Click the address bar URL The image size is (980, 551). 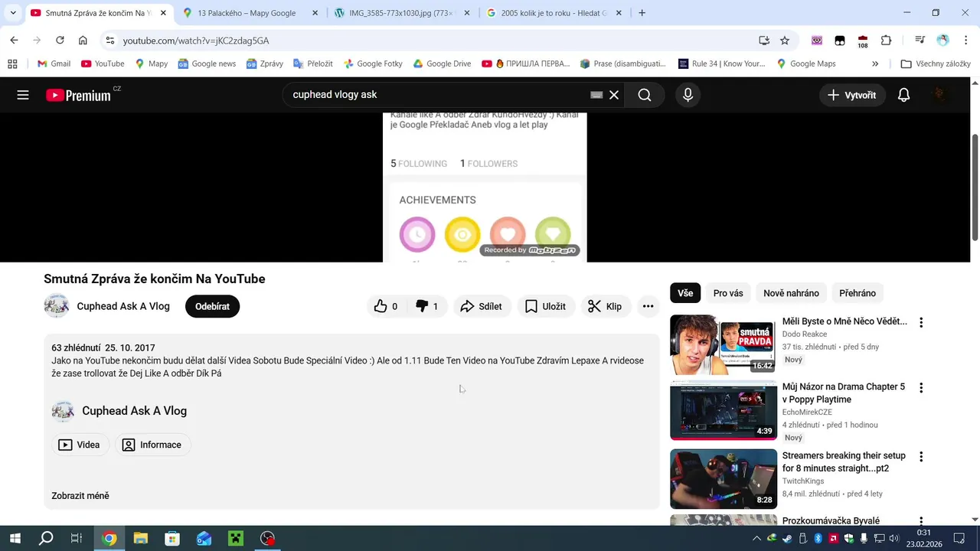[196, 41]
